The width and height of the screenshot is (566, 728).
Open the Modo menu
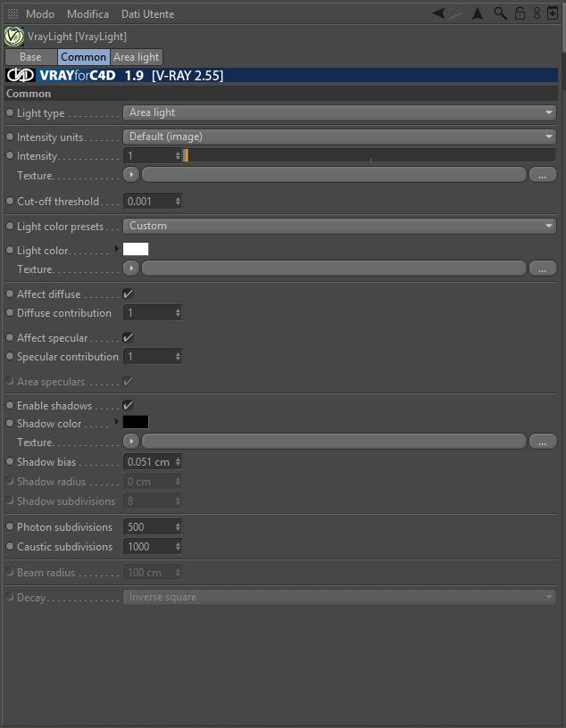point(40,14)
